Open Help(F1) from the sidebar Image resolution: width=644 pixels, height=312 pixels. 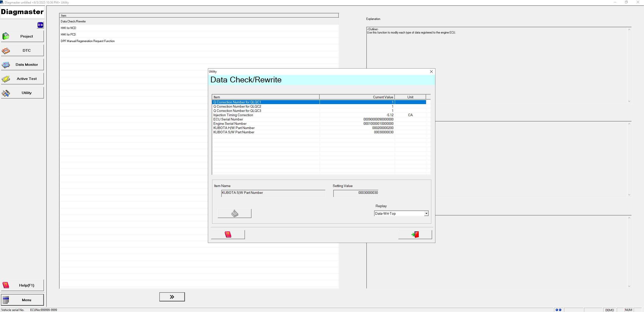[x=22, y=285]
